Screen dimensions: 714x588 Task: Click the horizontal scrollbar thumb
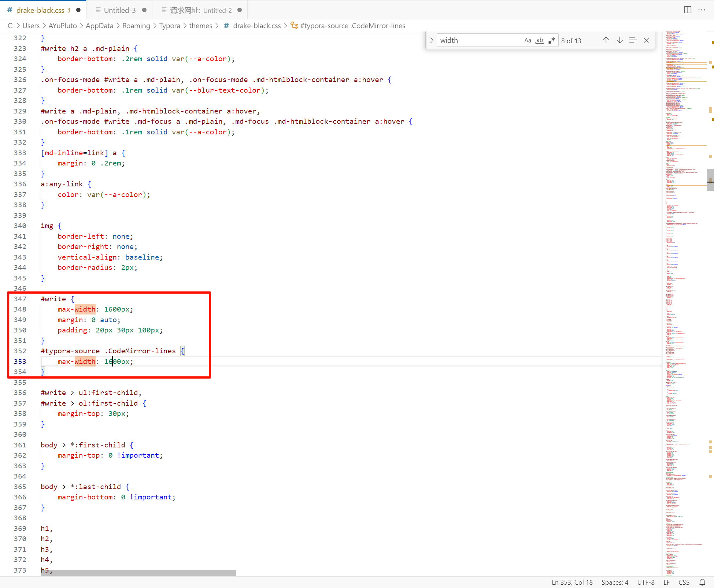(x=138, y=573)
